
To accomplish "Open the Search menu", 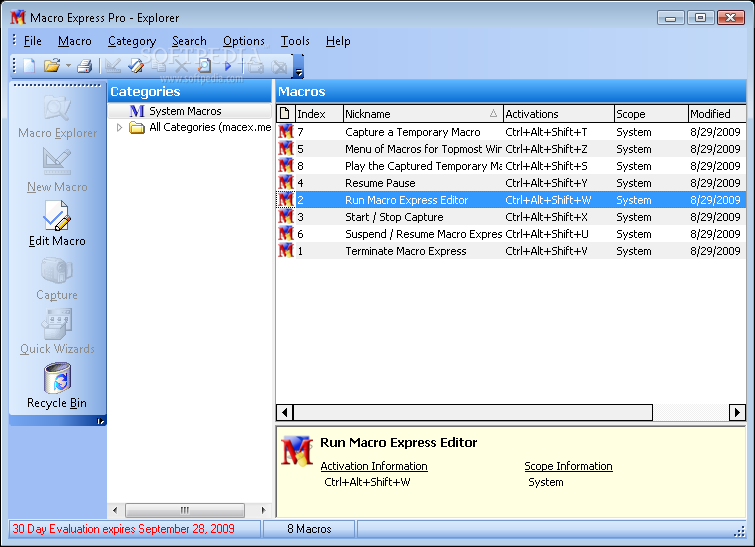I will point(189,41).
